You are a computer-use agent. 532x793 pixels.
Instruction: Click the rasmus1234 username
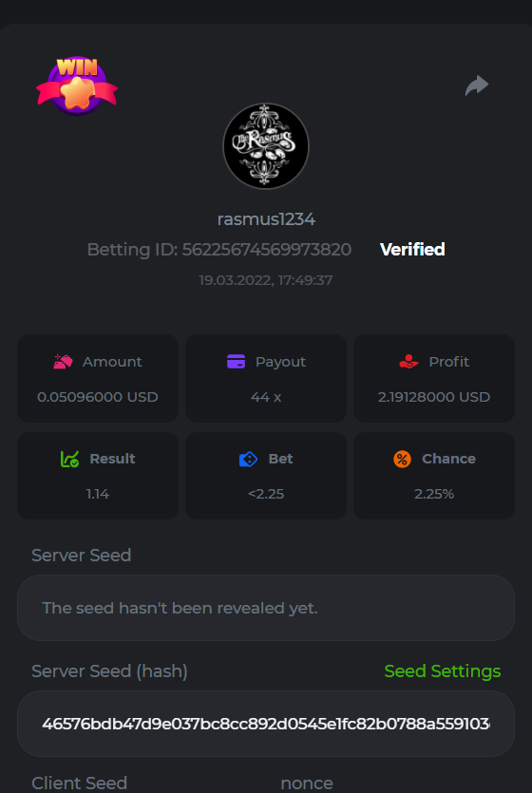[266, 219]
